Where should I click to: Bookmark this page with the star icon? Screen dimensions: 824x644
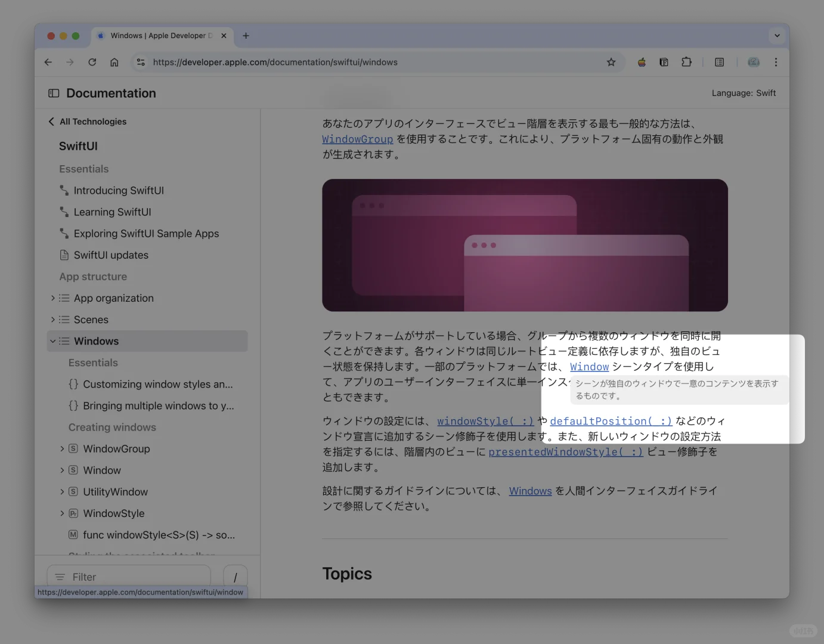[x=611, y=62]
